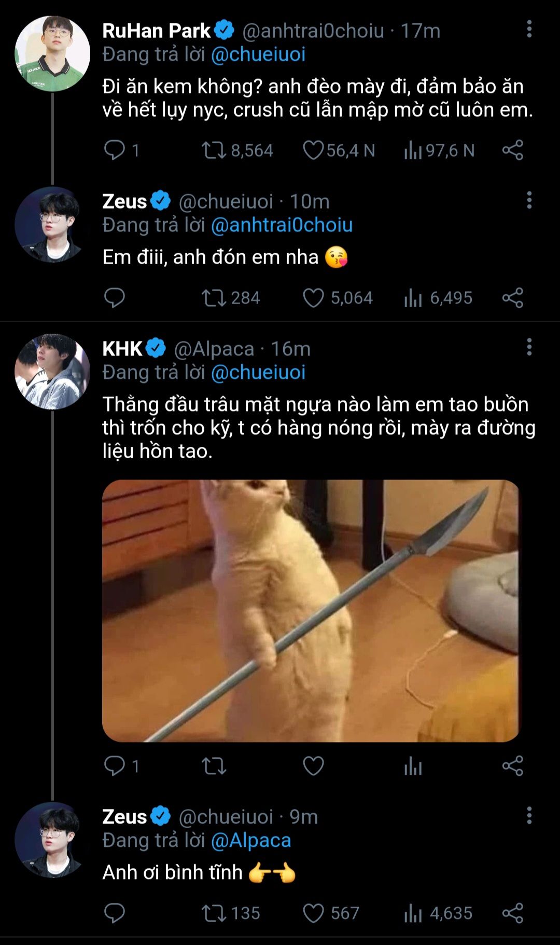Share Zeus's 'Anh ơi bình tĩnh' reply
560x945 pixels.
(x=513, y=913)
